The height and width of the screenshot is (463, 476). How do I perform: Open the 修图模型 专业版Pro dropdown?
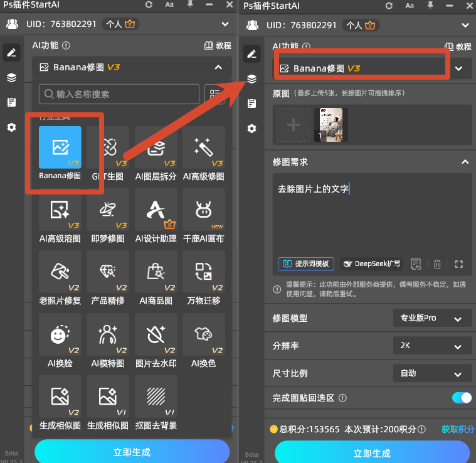432,318
